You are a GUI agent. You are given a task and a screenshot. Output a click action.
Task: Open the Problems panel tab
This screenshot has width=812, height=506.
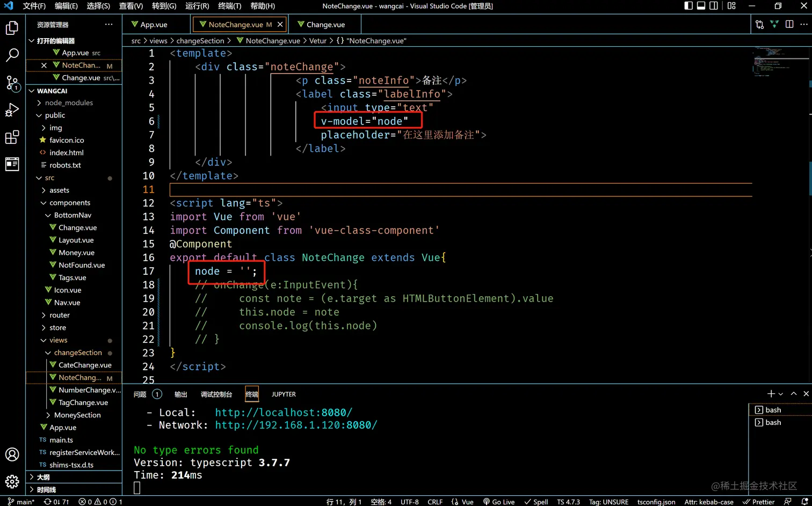point(148,394)
